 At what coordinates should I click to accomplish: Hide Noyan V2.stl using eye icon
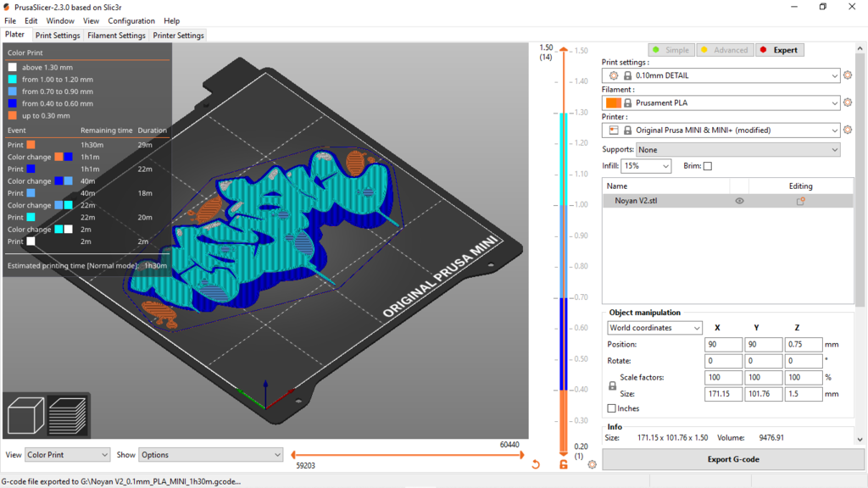[x=739, y=202]
